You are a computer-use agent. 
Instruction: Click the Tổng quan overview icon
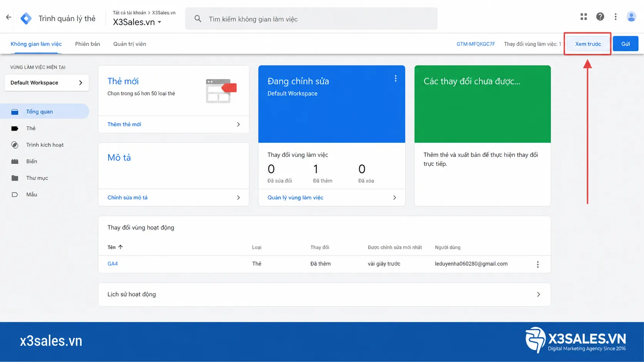point(15,112)
